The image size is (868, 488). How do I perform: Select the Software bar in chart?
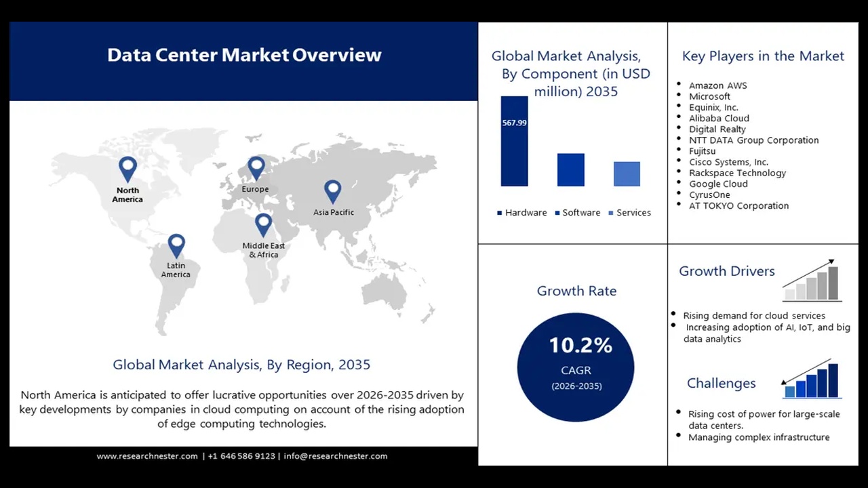pyautogui.click(x=570, y=169)
